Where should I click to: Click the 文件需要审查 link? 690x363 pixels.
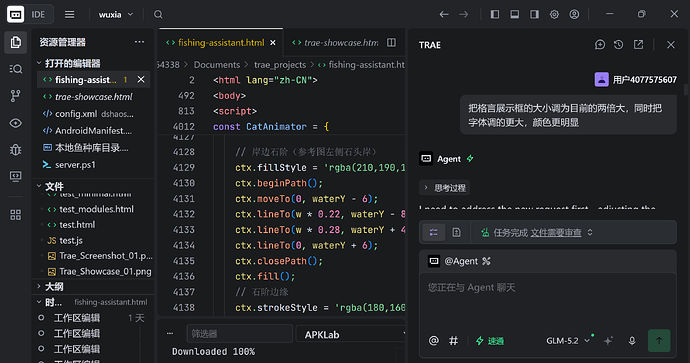[556, 232]
